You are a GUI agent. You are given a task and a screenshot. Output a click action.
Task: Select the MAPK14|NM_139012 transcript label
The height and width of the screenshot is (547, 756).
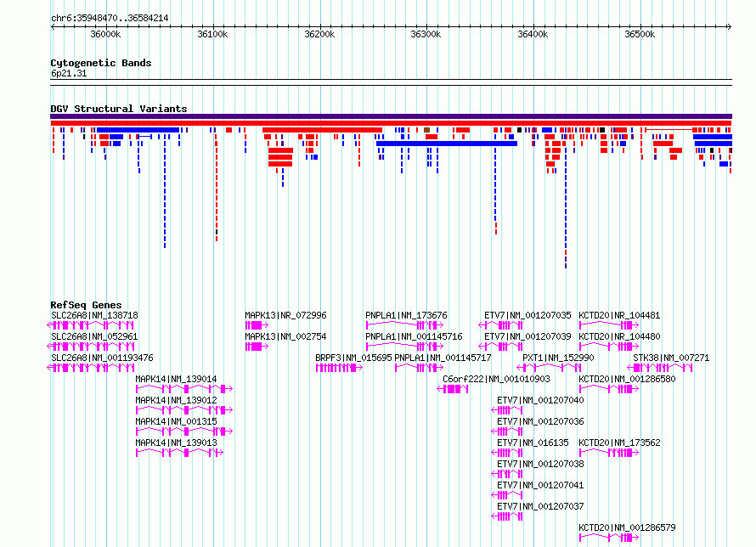[176, 400]
